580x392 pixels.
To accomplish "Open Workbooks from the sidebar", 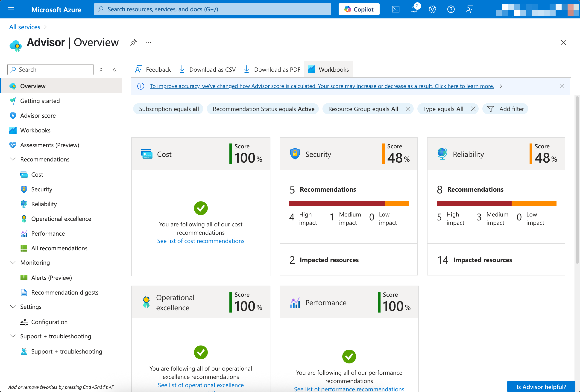I will pos(35,130).
